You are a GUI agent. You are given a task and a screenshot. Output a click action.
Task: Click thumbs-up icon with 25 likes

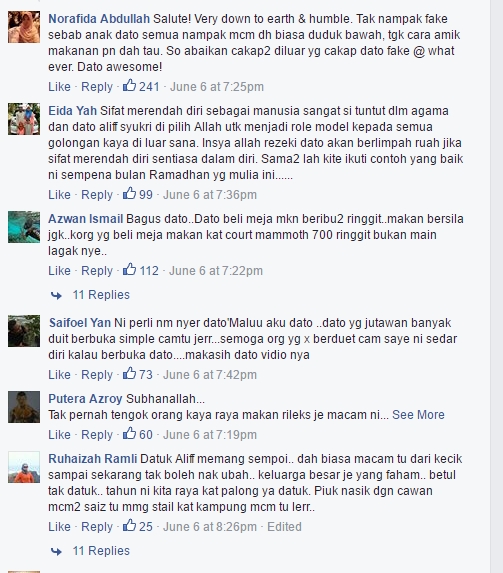tap(129, 525)
